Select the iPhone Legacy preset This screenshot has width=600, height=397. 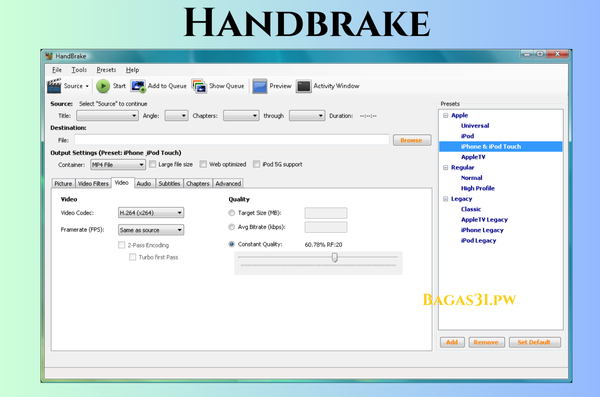[482, 230]
